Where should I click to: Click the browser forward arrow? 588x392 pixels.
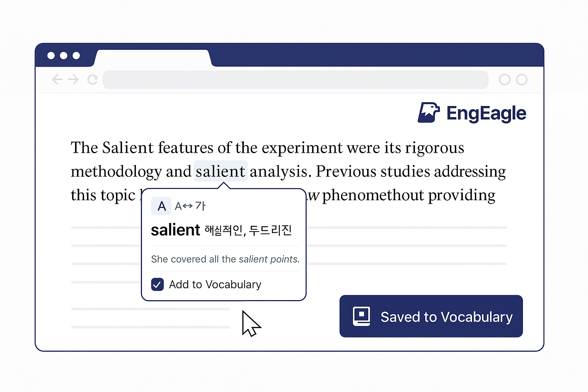coord(73,80)
